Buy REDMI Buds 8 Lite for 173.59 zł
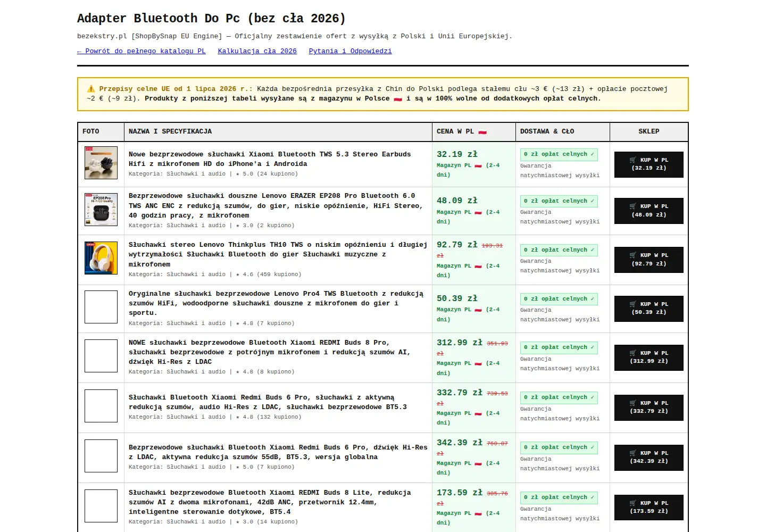 pos(649,508)
